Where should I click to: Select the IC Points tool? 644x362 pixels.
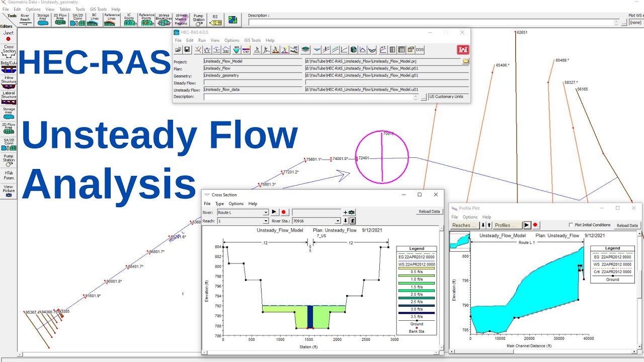(130, 20)
